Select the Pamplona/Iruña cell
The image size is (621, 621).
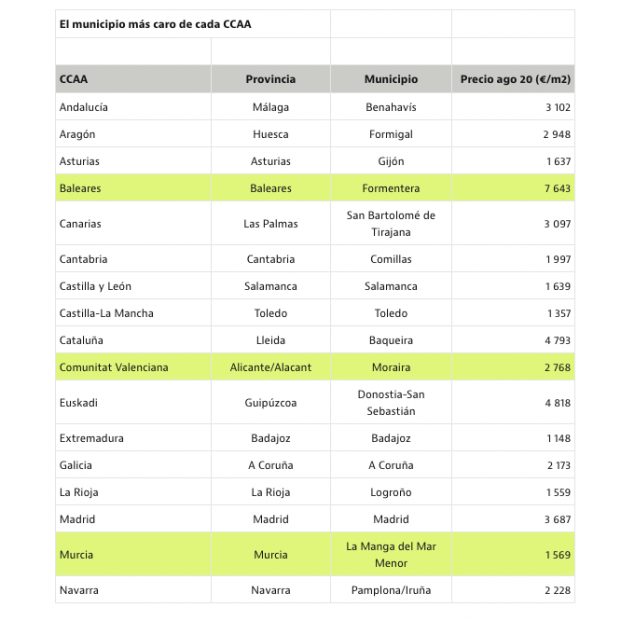pos(390,590)
